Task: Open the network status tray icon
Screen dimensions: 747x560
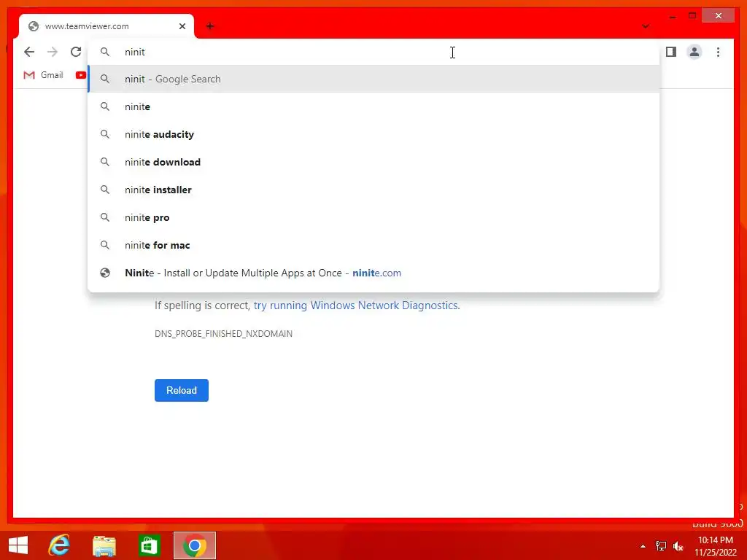Action: tap(661, 546)
